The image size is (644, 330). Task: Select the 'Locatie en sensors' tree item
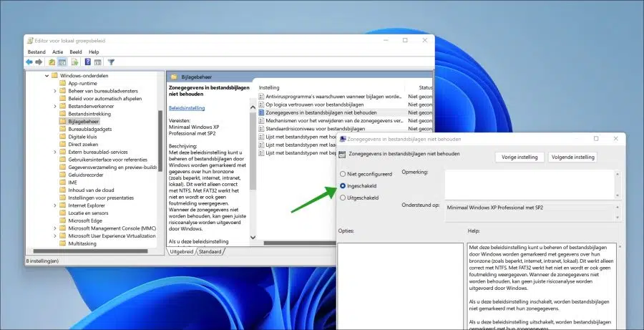tap(88, 213)
